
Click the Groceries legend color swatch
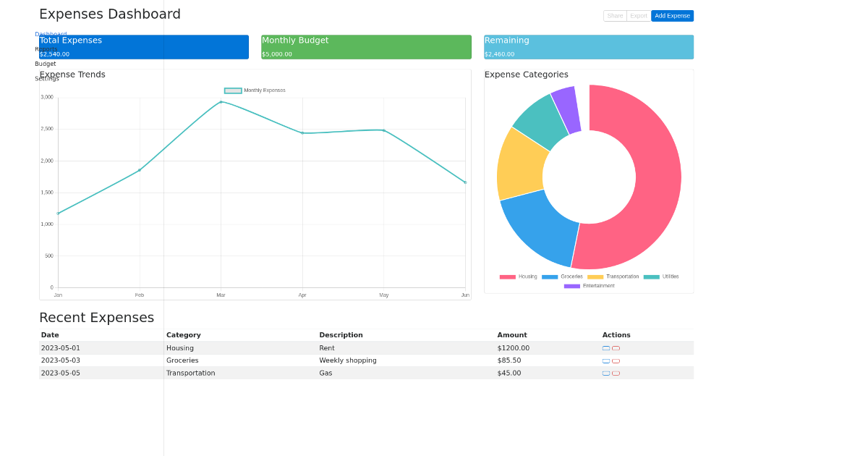(548, 276)
